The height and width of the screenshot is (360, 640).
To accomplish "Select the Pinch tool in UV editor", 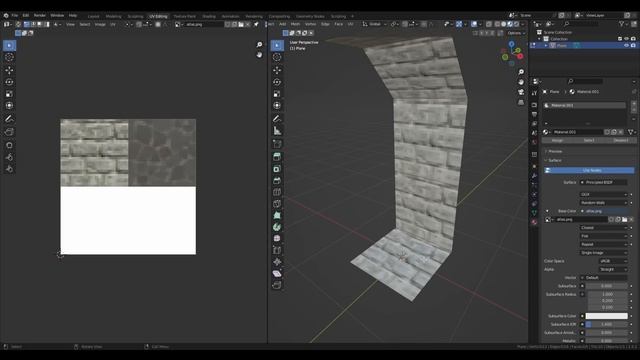I will coord(9,169).
